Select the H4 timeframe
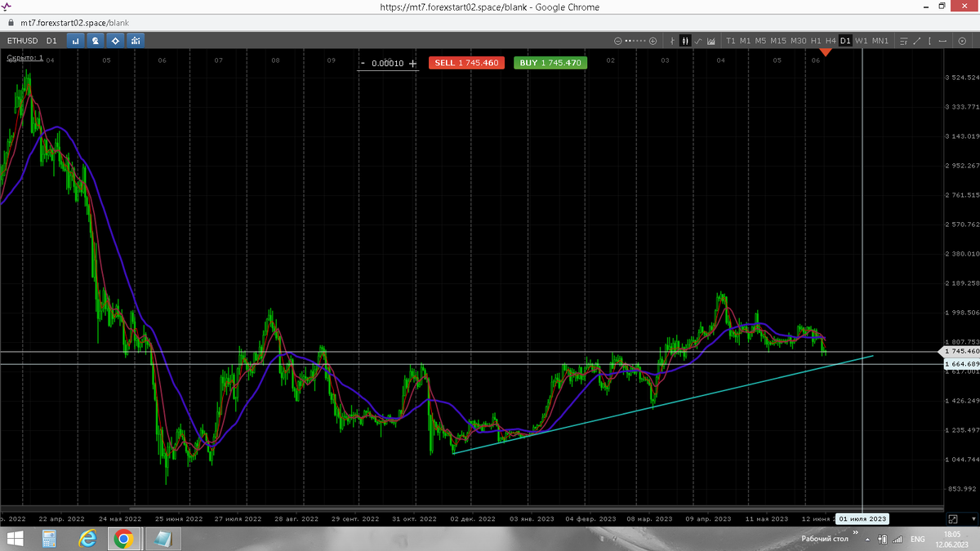Screen dimensions: 980x551 [x=831, y=41]
